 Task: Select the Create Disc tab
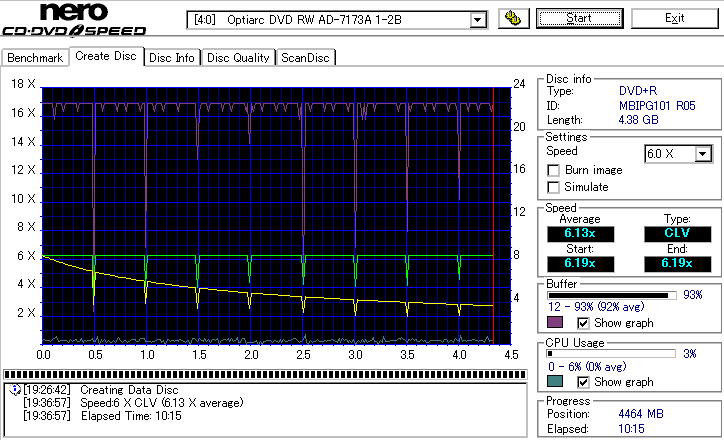105,57
